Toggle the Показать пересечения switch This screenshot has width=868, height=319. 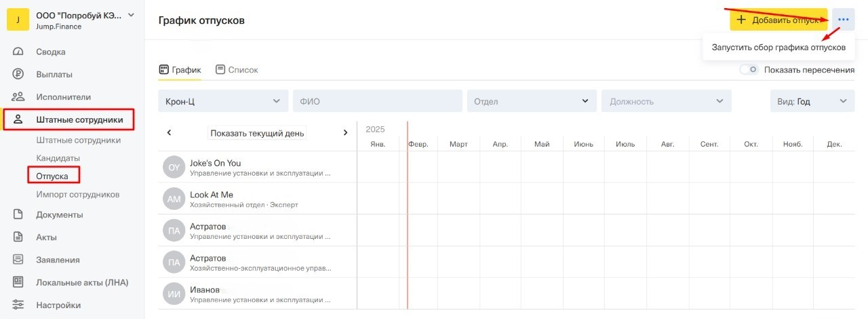[x=749, y=70]
